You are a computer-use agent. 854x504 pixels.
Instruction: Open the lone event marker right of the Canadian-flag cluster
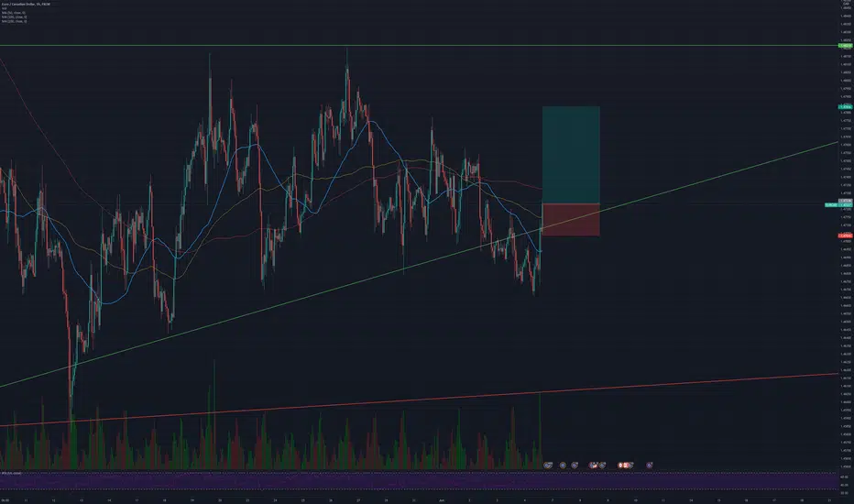[650, 466]
